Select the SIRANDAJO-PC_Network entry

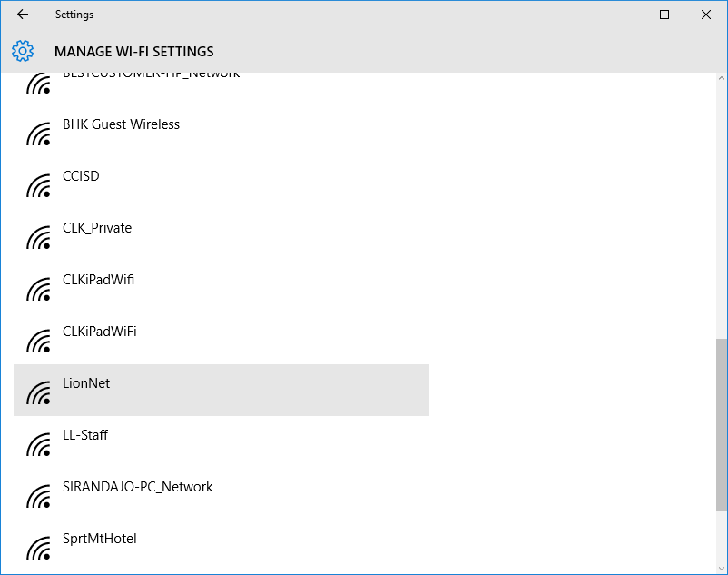pos(221,494)
